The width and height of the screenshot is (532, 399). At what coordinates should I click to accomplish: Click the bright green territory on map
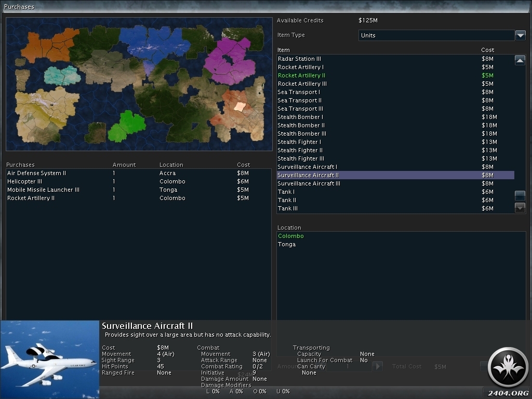point(126,125)
